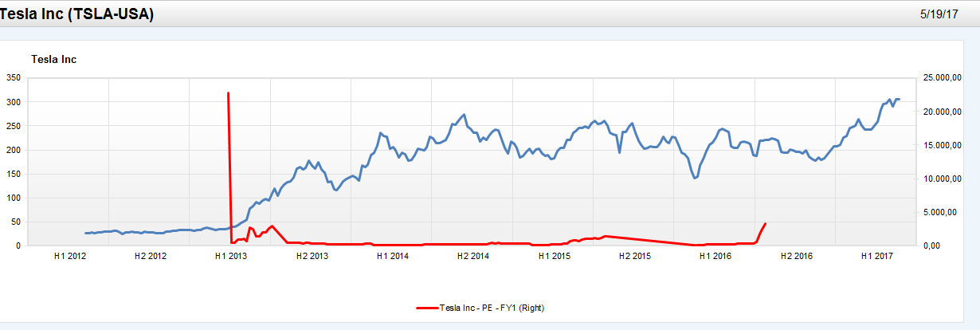Click left axis value 150
This screenshot has width=980, height=330.
12,174
